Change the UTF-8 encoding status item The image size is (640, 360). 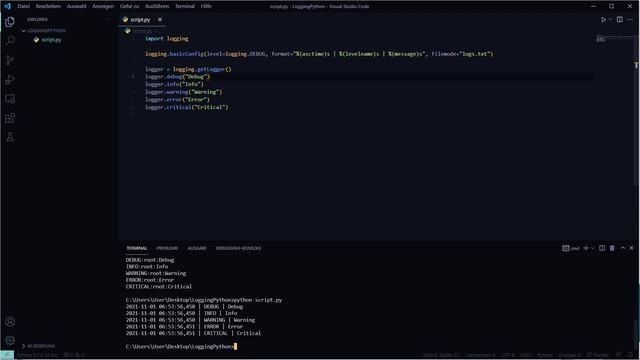508,355
